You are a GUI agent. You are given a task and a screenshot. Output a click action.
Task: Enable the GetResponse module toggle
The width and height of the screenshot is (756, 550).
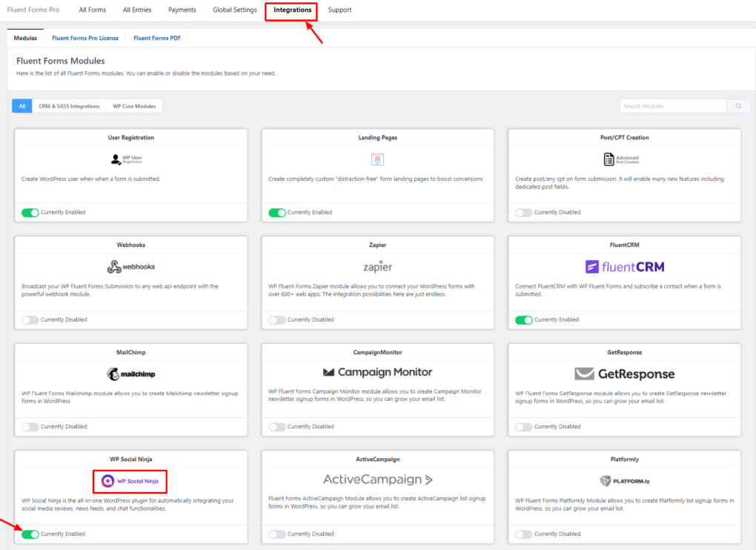(523, 427)
